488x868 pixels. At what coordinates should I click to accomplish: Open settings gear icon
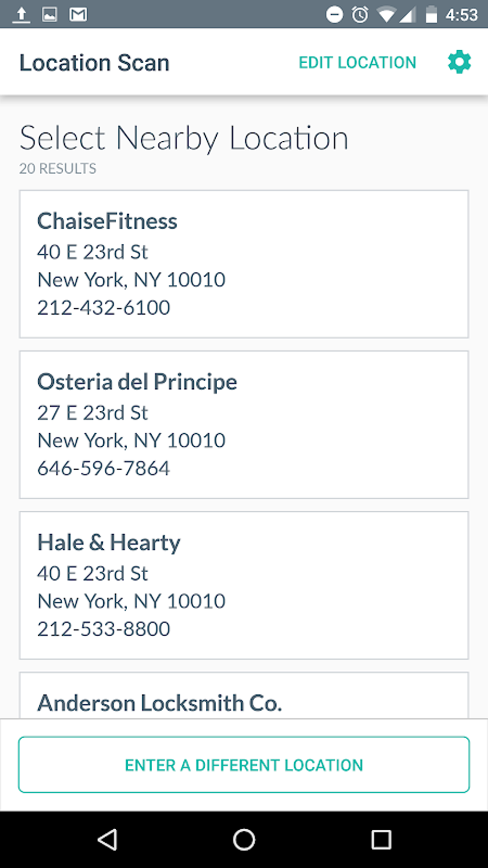459,62
